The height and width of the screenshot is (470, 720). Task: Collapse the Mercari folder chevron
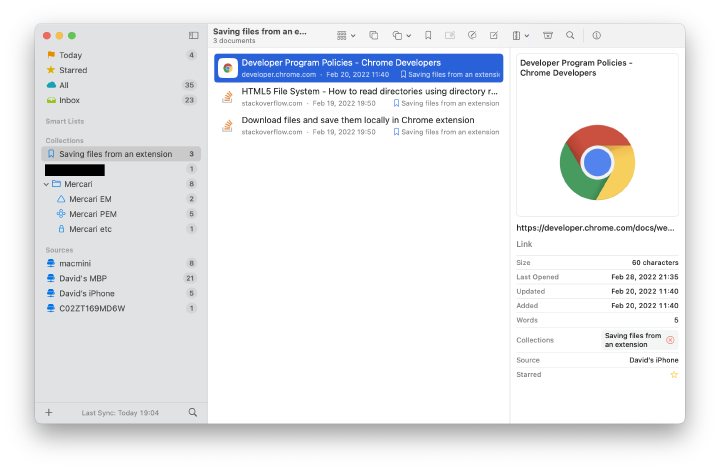point(46,184)
